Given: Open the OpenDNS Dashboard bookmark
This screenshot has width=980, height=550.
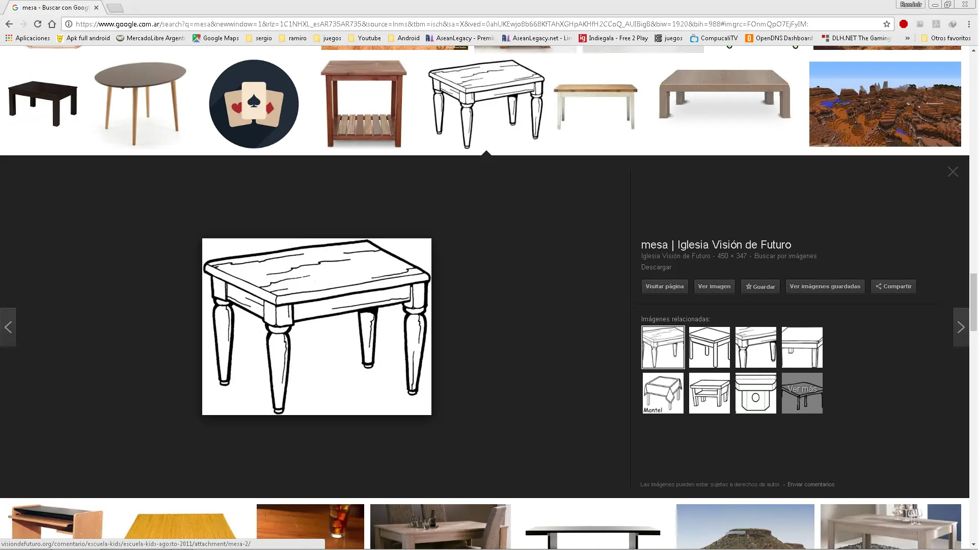Looking at the screenshot, I should (779, 38).
